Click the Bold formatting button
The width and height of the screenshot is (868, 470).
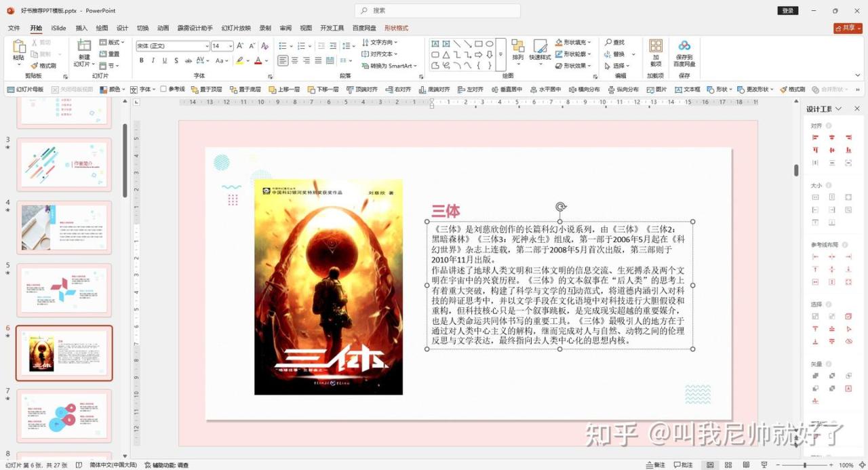click(142, 60)
